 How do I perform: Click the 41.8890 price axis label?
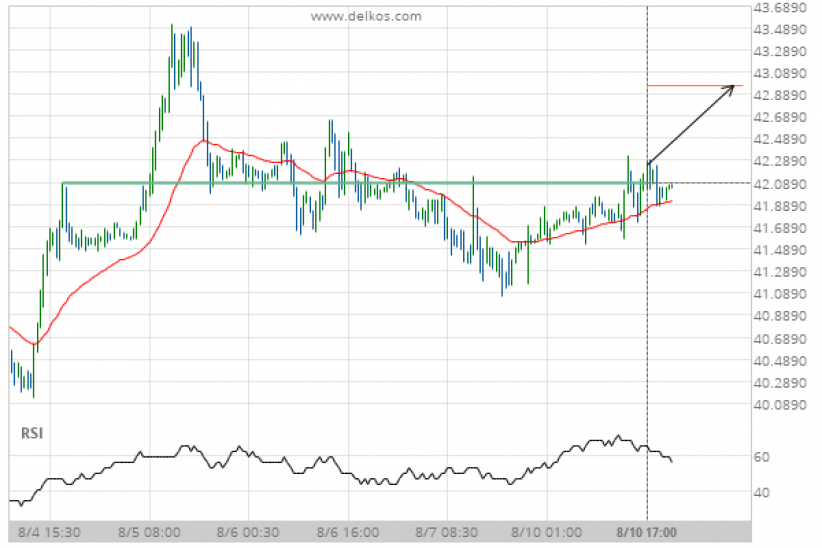pyautogui.click(x=780, y=207)
